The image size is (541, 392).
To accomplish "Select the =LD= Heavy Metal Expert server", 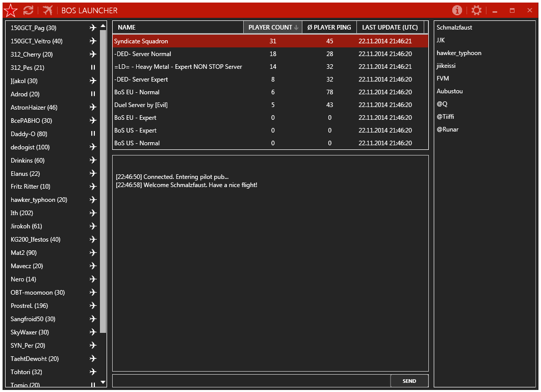I will [270, 67].
